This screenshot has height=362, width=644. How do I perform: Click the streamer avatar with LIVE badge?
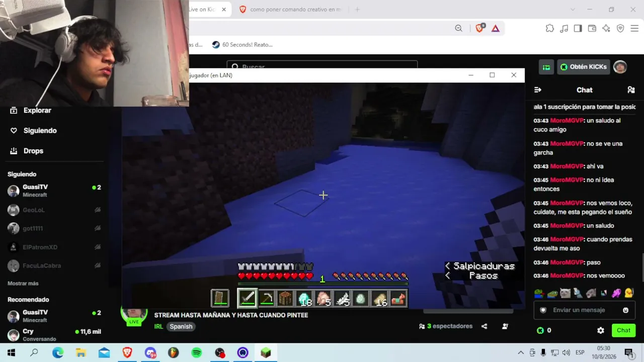coord(134,315)
